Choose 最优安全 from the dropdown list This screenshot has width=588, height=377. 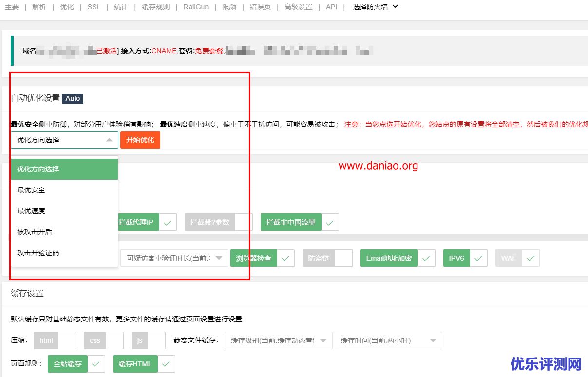coord(64,190)
